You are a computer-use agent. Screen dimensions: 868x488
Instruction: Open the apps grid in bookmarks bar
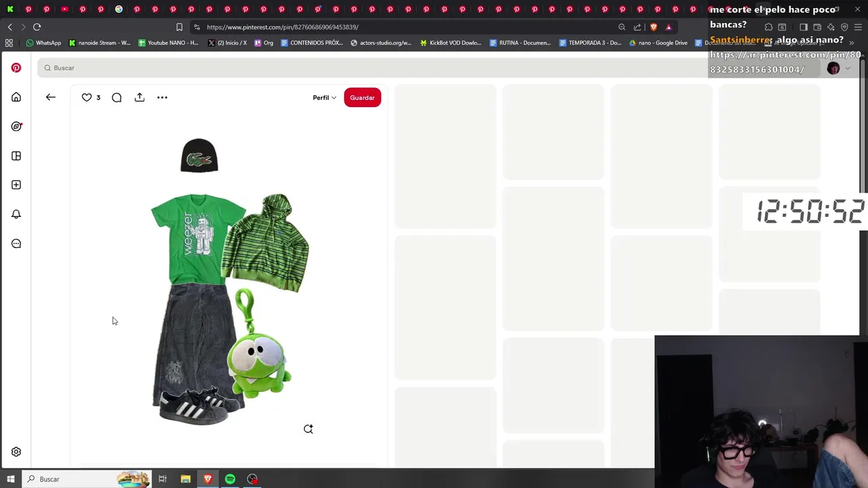[x=9, y=43]
